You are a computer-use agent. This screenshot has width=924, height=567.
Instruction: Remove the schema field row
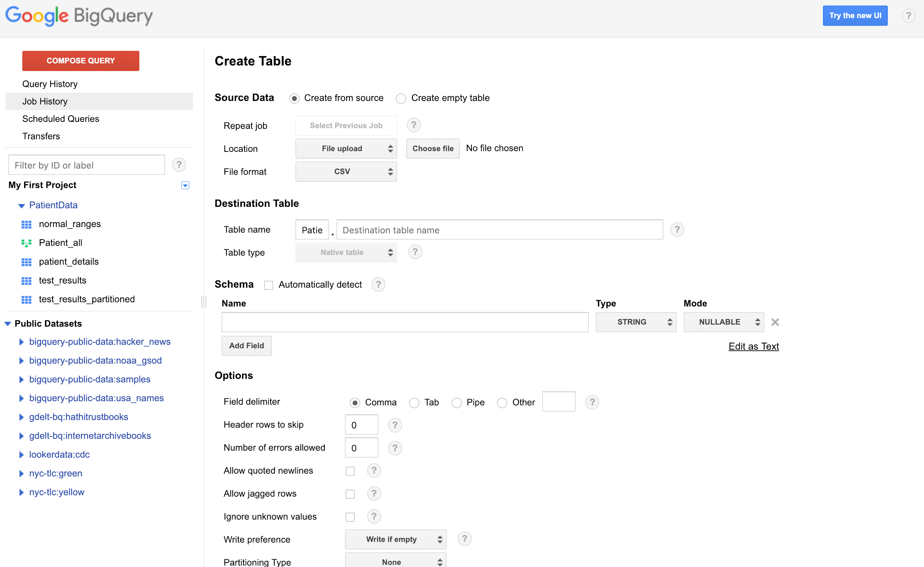(x=775, y=322)
